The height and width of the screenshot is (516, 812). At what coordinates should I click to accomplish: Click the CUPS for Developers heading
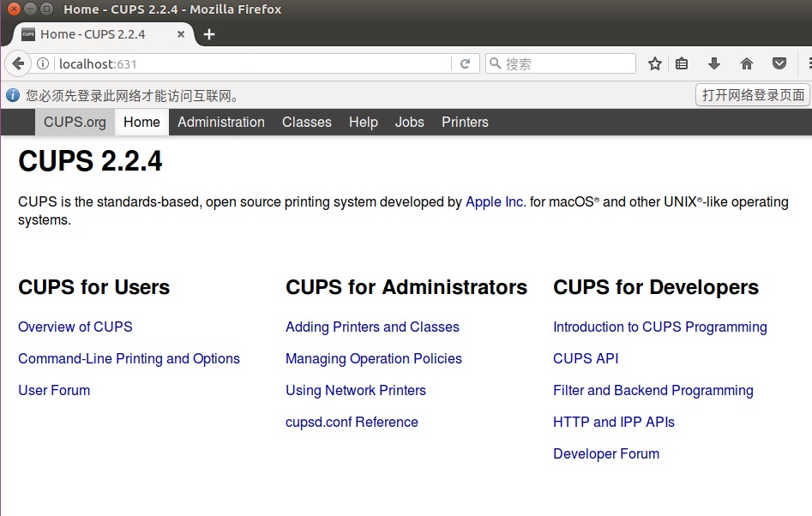[x=656, y=287]
